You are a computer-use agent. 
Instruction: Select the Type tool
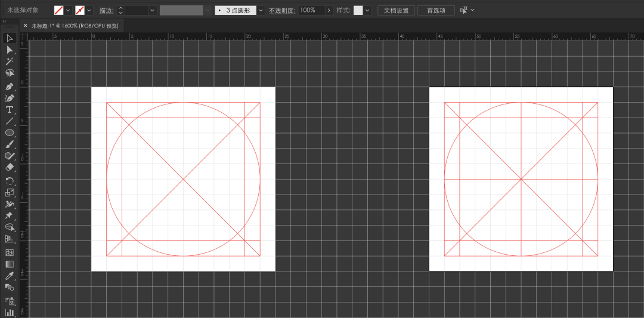pyautogui.click(x=10, y=109)
